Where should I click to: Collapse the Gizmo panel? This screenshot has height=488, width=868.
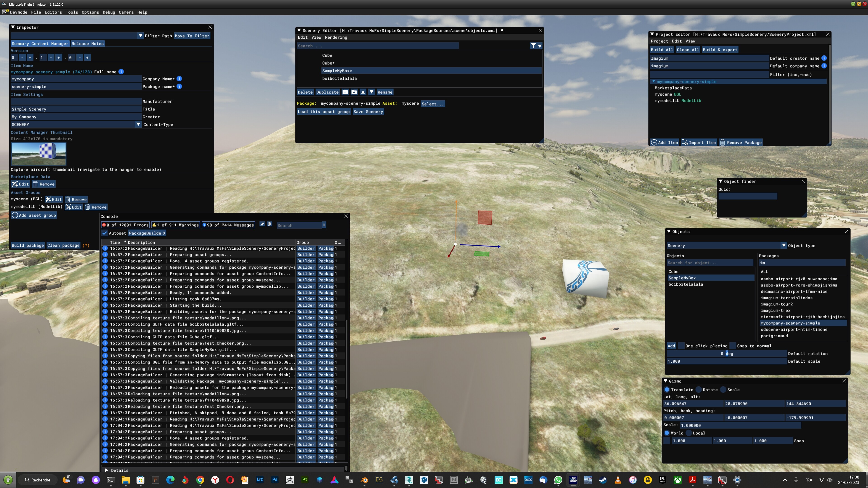pyautogui.click(x=665, y=381)
